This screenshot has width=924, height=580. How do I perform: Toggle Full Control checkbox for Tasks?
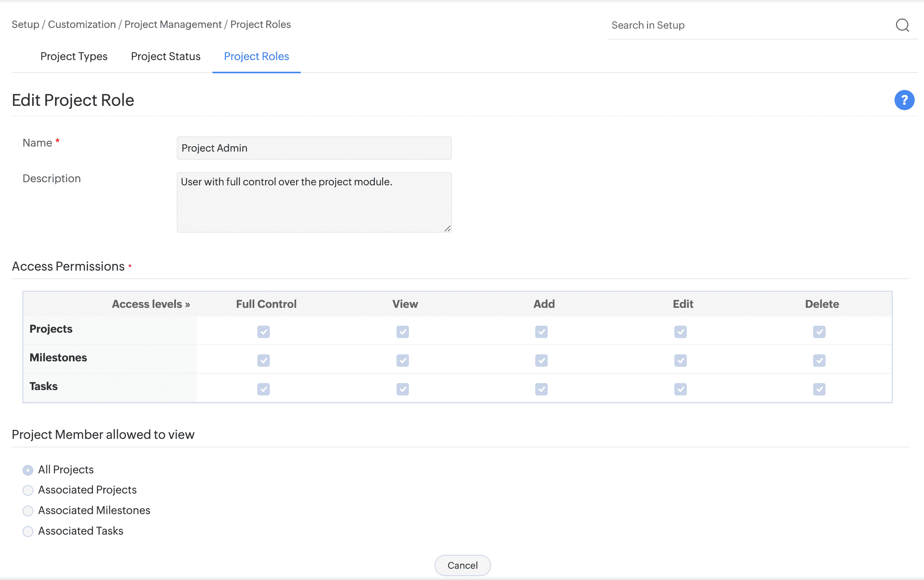(x=264, y=389)
